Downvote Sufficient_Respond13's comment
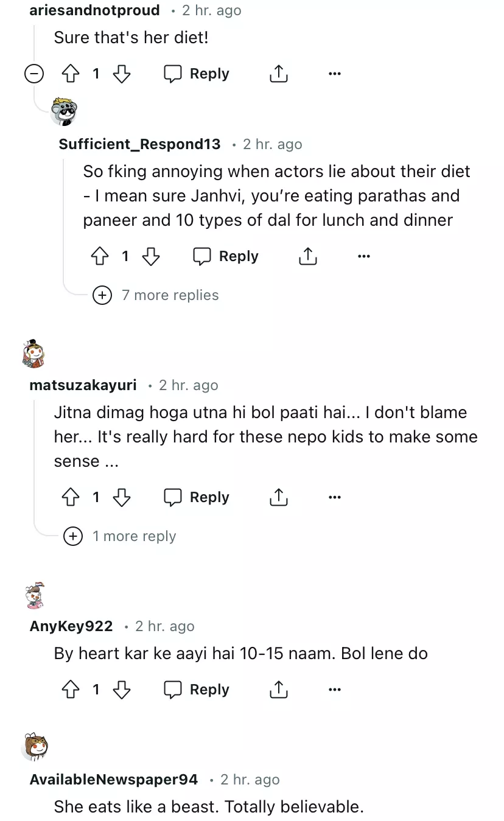 (x=151, y=257)
